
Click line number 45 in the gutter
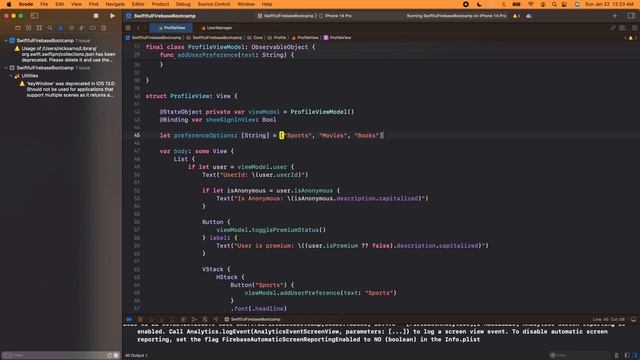pos(137,136)
